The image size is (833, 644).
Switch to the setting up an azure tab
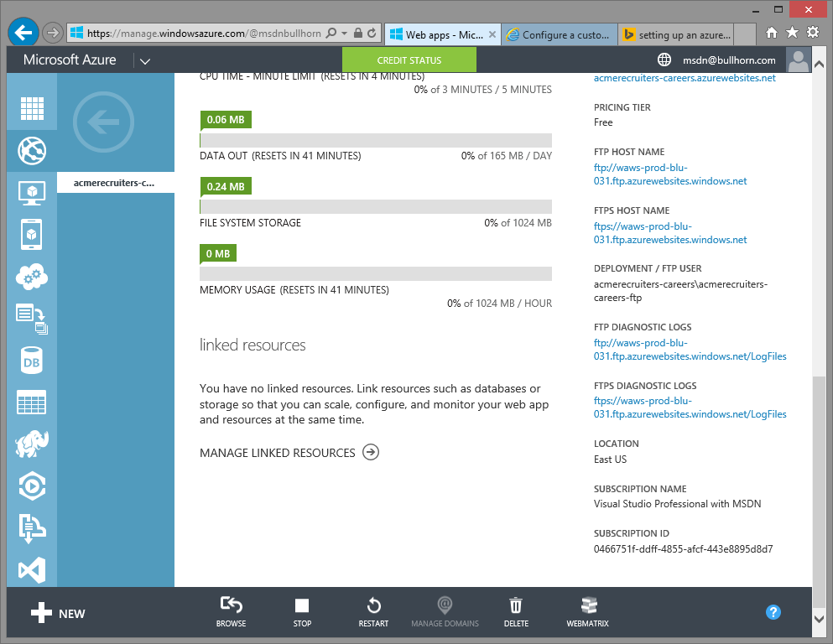pyautogui.click(x=676, y=34)
